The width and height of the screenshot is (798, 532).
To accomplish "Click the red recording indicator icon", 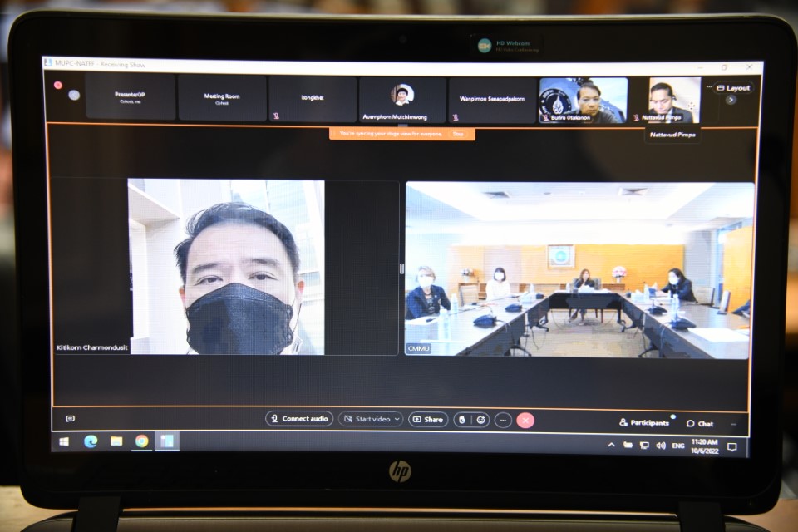I will click(58, 85).
